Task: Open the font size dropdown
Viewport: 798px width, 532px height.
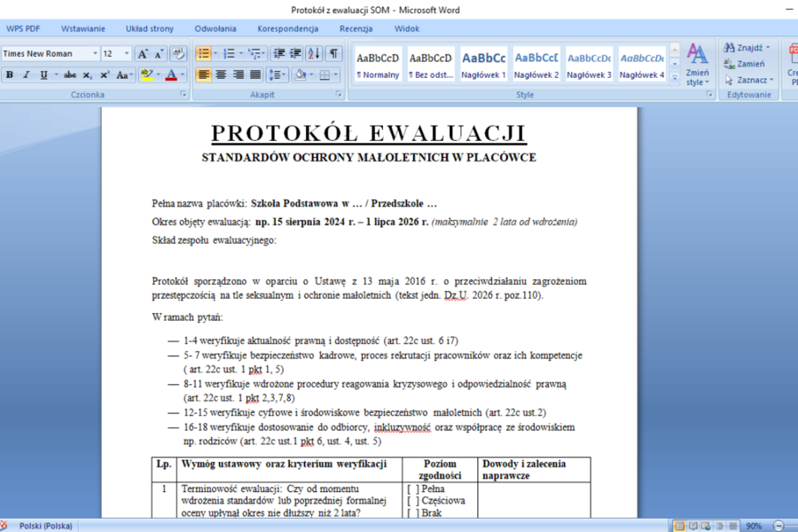Action: point(127,53)
